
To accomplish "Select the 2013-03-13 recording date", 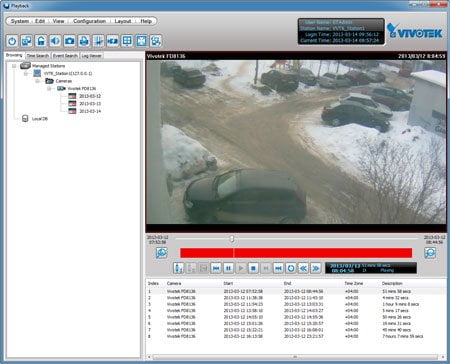I will coord(90,104).
